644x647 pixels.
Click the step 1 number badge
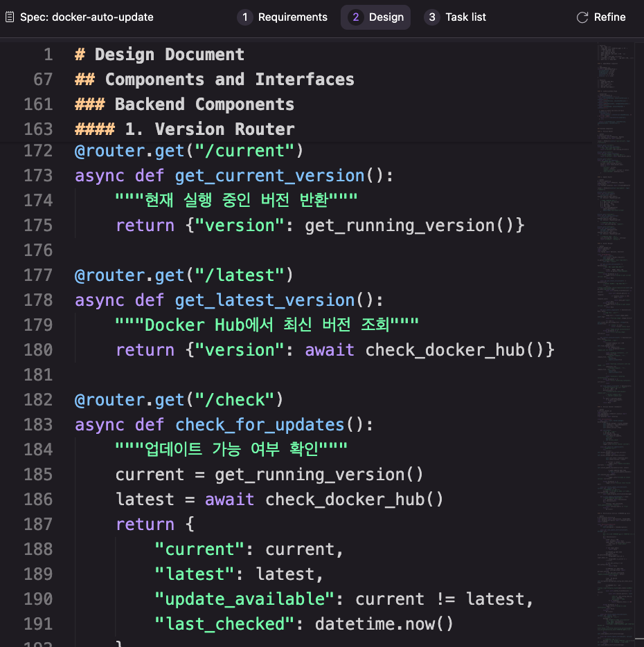point(244,17)
